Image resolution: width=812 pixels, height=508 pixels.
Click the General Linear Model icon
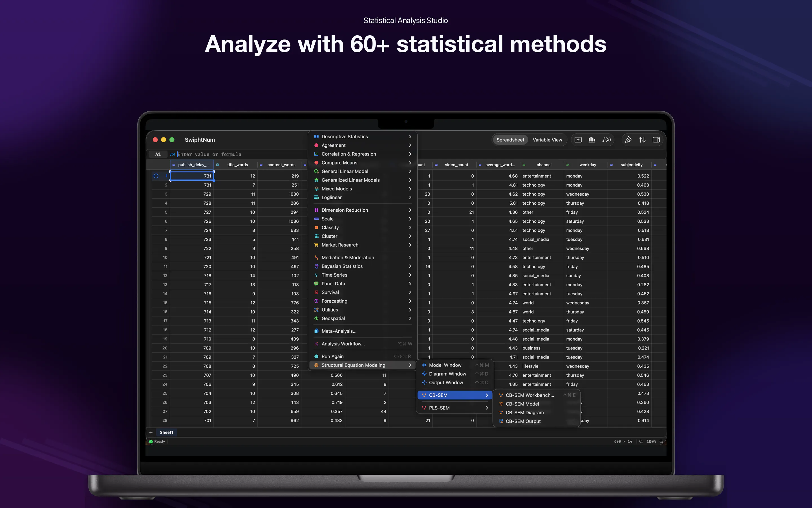pos(316,171)
